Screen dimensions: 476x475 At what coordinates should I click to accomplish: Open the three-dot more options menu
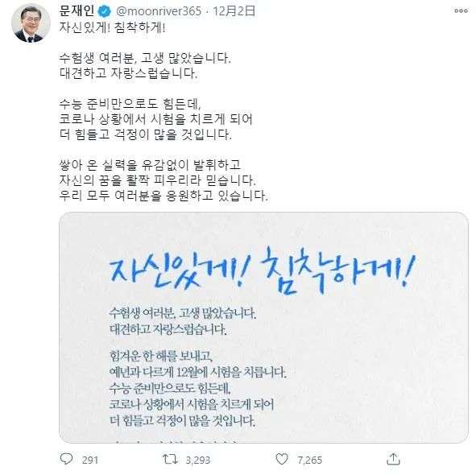pyautogui.click(x=461, y=11)
